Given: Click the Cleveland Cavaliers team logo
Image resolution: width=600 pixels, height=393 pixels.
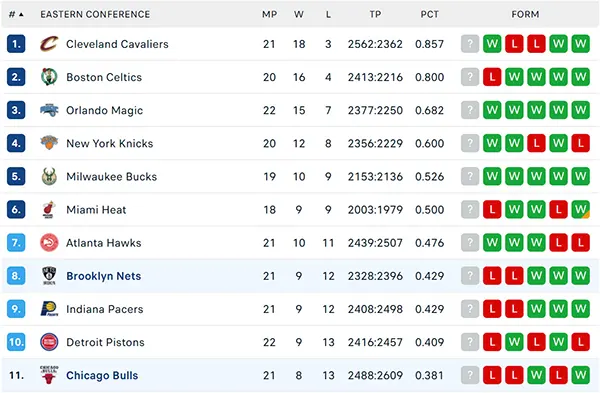Looking at the screenshot, I should pyautogui.click(x=49, y=44).
